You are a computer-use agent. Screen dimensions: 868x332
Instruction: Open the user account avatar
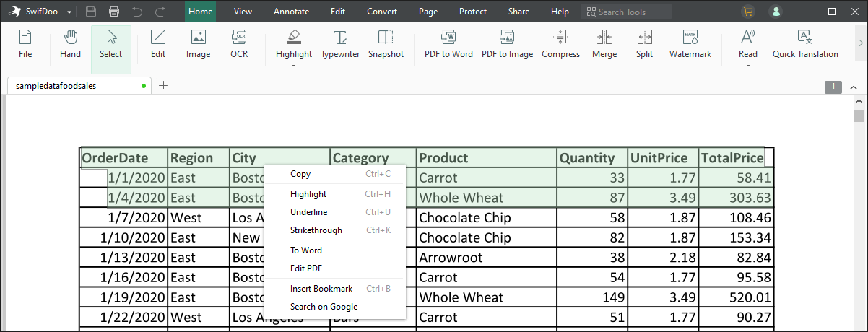(776, 12)
